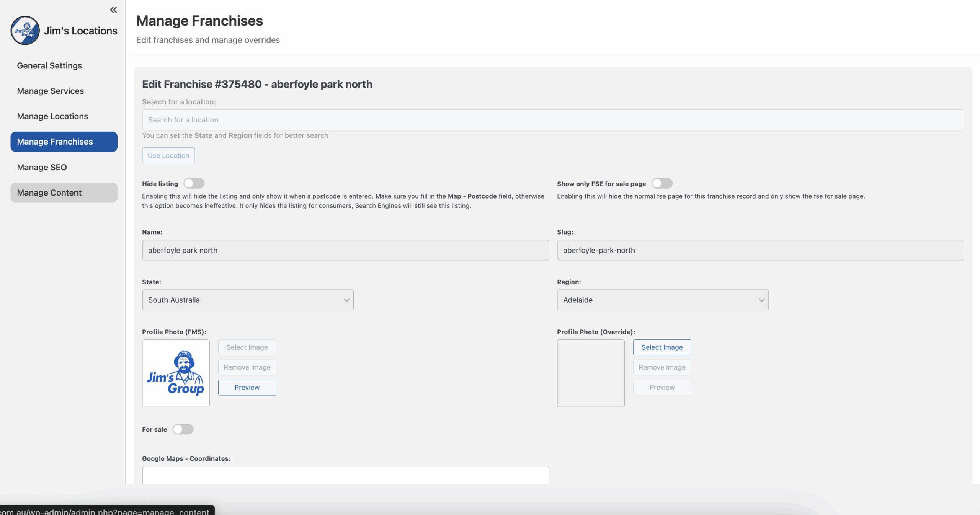Click the Jim's Group logo icon
The height and width of the screenshot is (515, 980).
pos(25,31)
